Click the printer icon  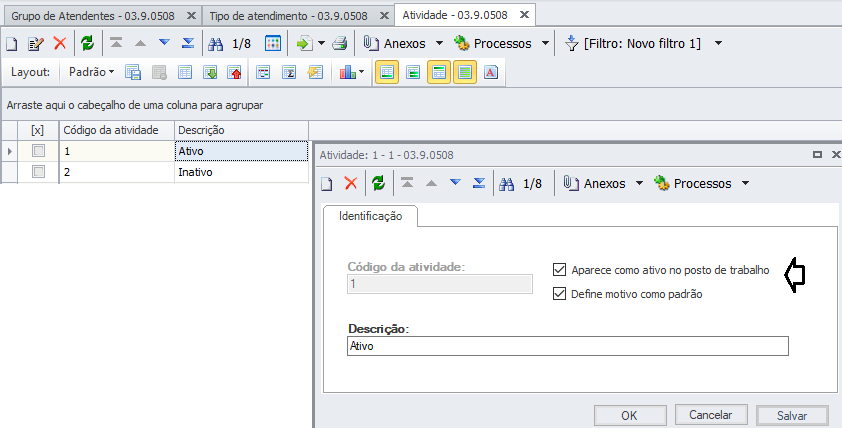coord(339,43)
